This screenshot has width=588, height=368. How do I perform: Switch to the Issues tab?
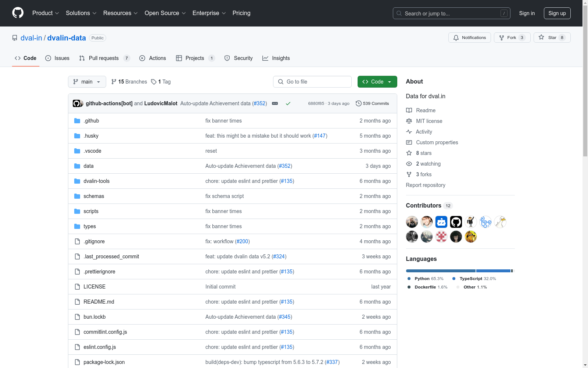click(57, 58)
